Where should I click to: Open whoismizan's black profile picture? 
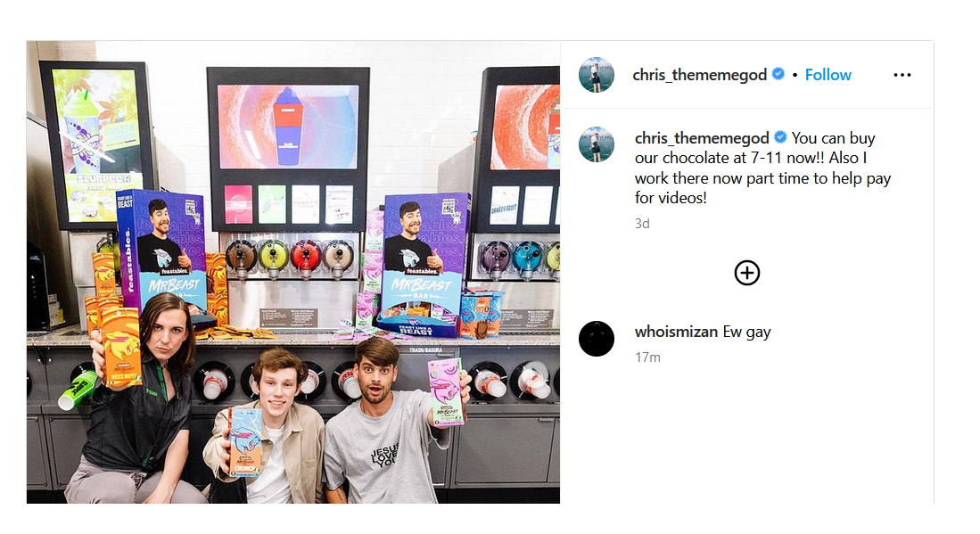click(x=597, y=339)
